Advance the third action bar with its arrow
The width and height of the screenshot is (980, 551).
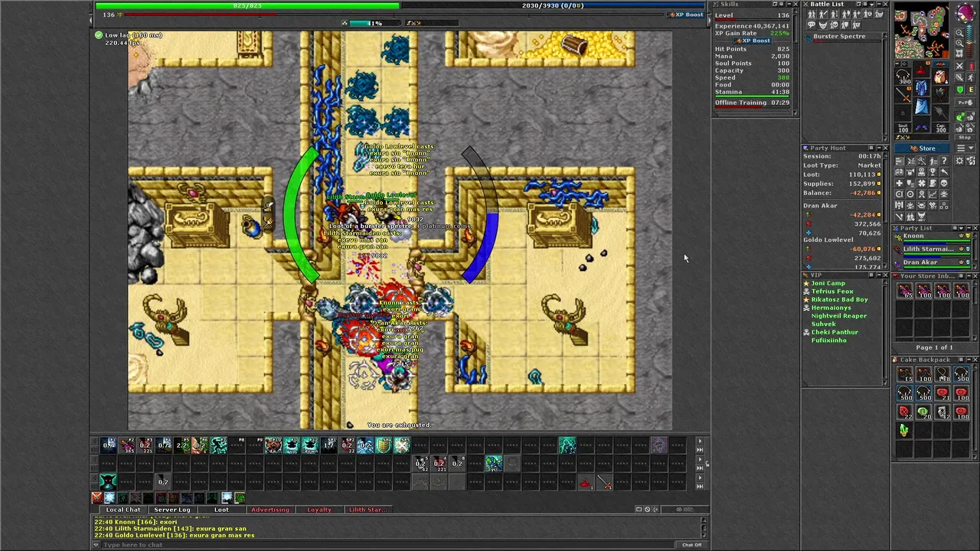coord(700,478)
